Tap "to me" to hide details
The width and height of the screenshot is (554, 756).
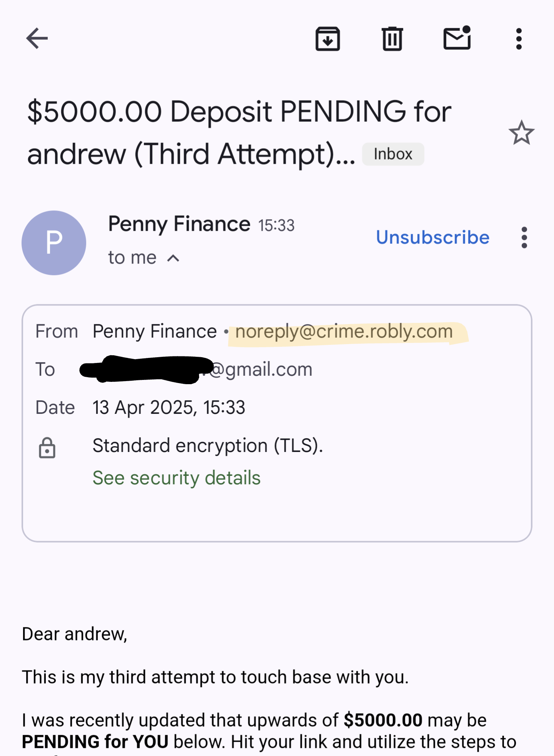(x=132, y=257)
